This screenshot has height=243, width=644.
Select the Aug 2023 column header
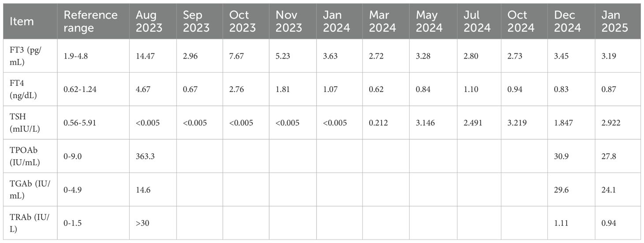point(149,21)
